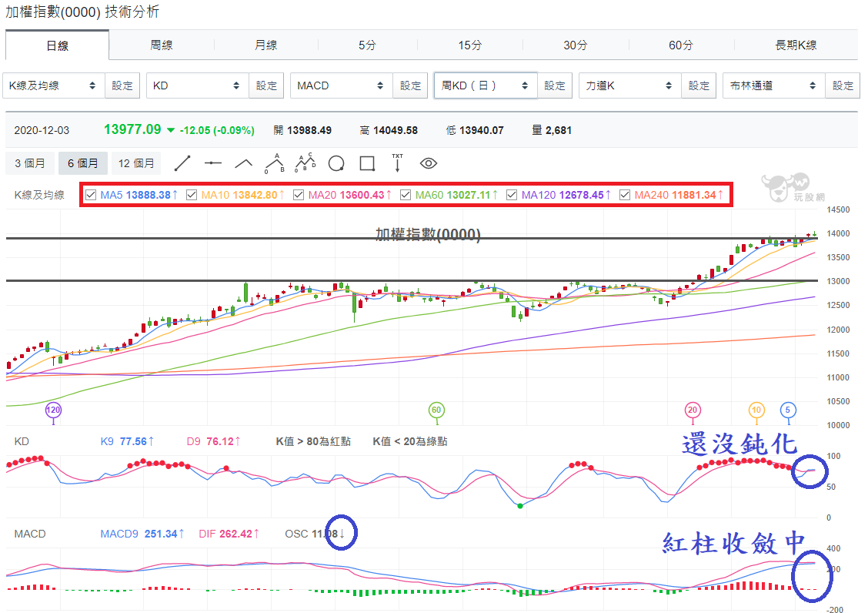The image size is (868, 613).
Task: Select the 0AB wave drawing tool
Action: [x=275, y=163]
